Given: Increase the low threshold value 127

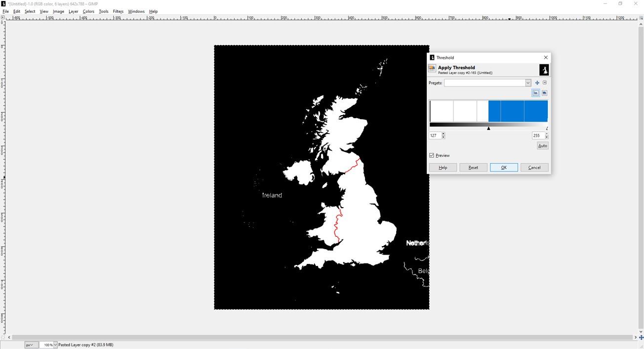Looking at the screenshot, I should [443, 134].
